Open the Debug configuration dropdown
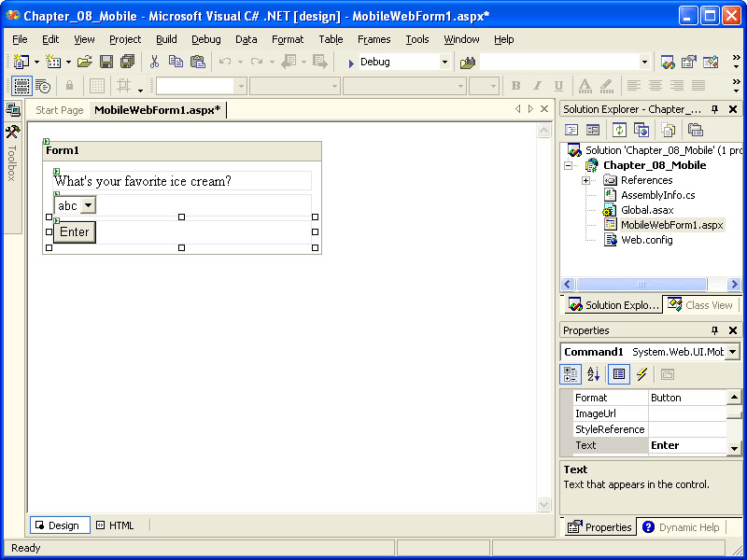 tap(444, 62)
